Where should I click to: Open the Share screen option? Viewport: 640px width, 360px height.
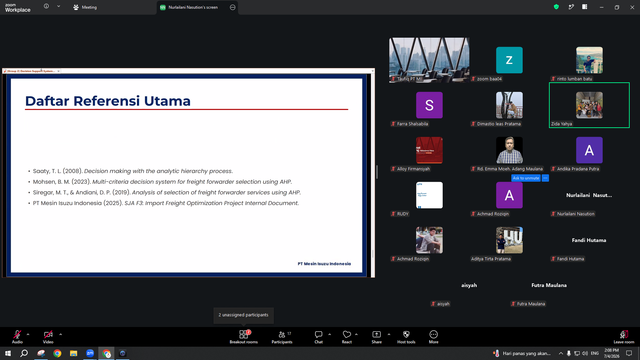tap(376, 337)
